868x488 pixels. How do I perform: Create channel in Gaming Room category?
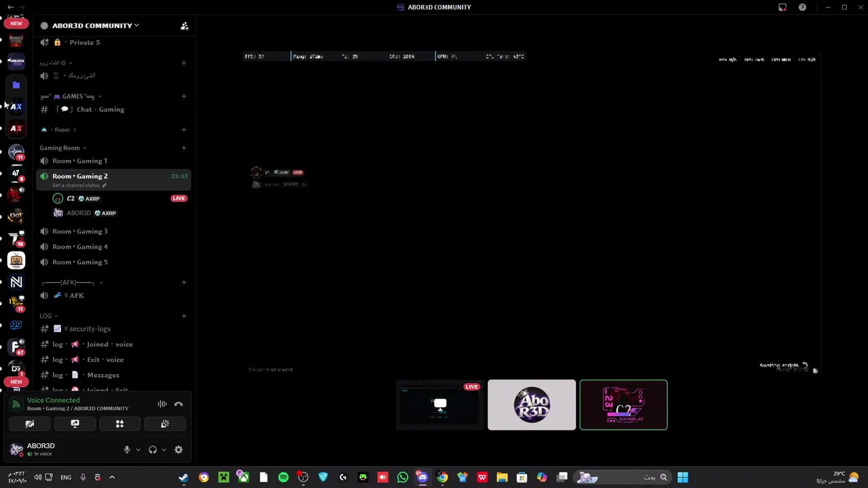coord(184,148)
